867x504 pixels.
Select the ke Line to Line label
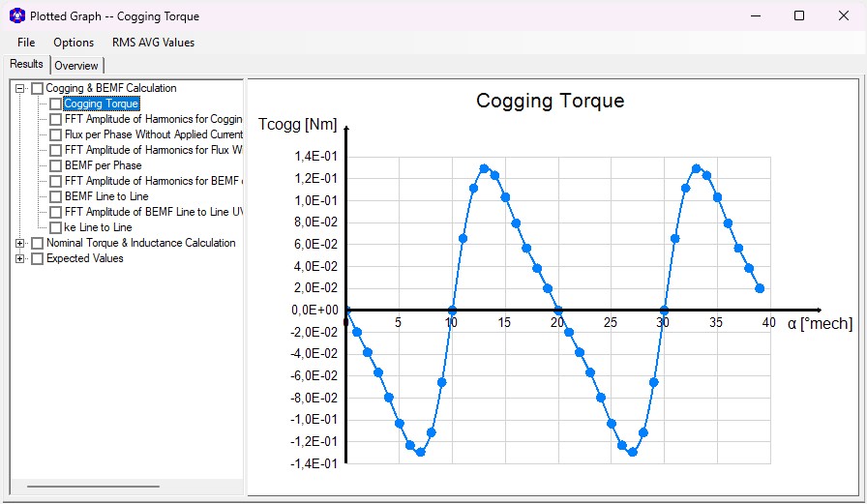pyautogui.click(x=98, y=227)
